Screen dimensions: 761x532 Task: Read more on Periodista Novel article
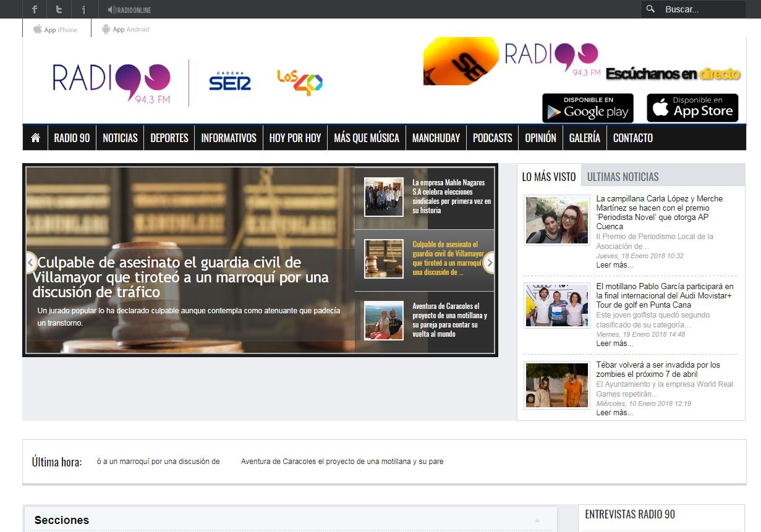click(x=614, y=265)
